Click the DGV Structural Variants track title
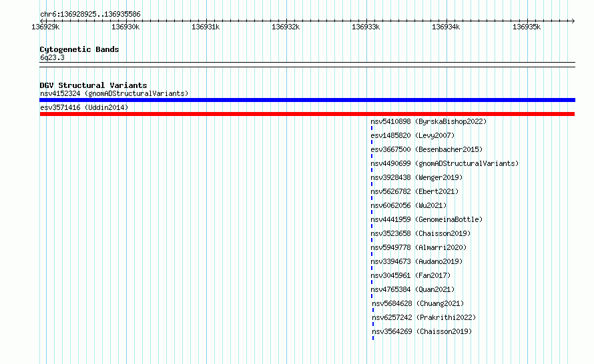This screenshot has width=594, height=364. [93, 85]
